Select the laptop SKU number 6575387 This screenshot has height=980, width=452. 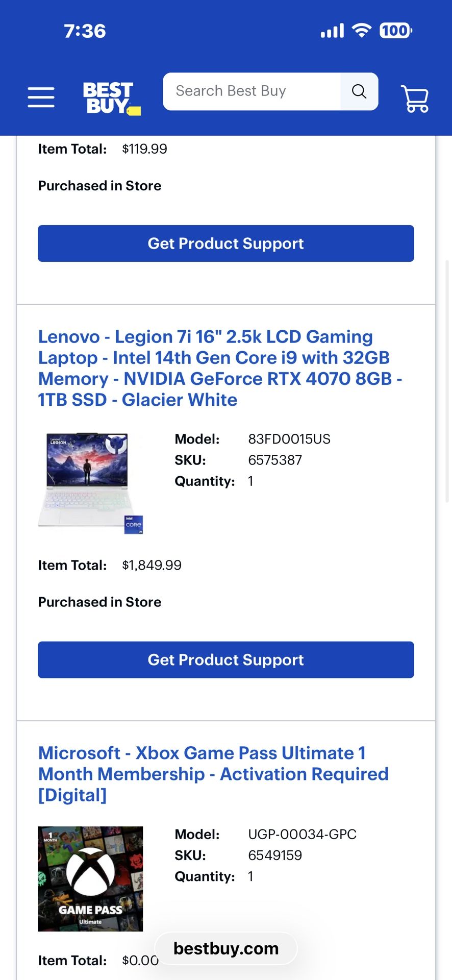tap(275, 460)
